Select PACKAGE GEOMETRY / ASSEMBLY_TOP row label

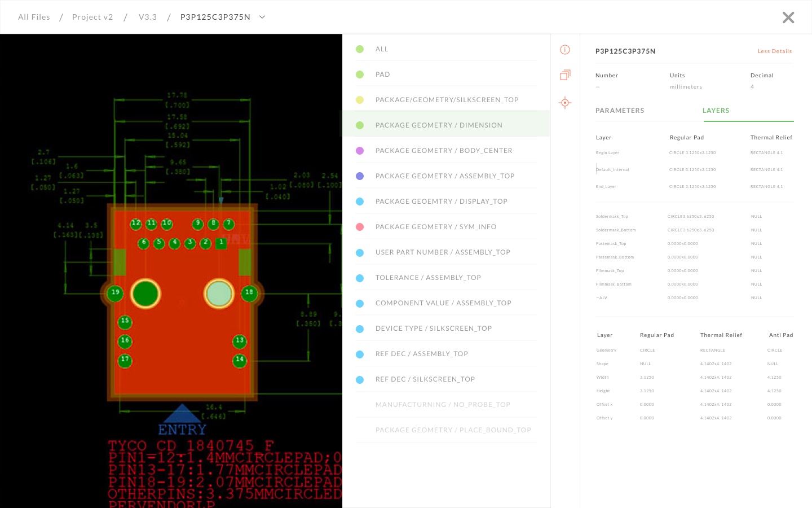pos(445,176)
